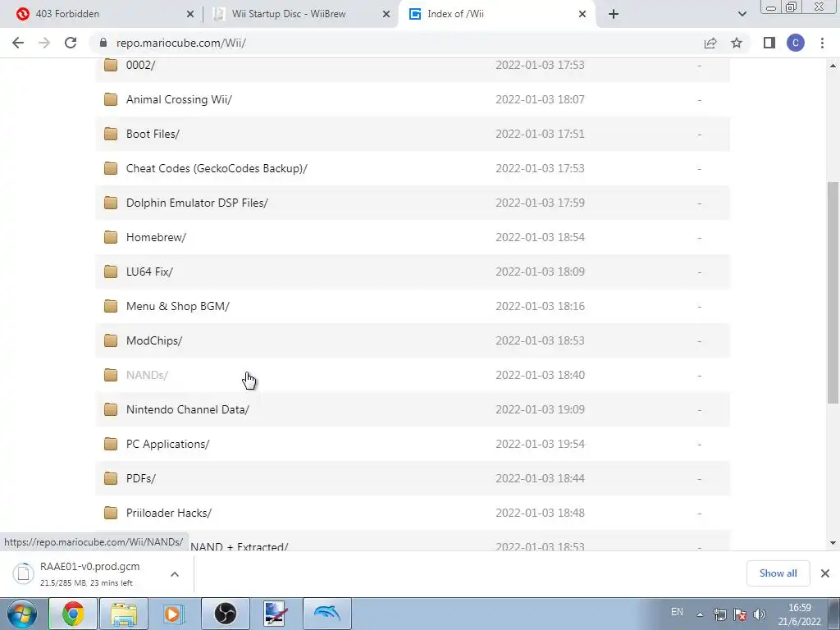Click the date 2022-01-03 19:54 of PC Applications
The width and height of the screenshot is (840, 630).
[x=540, y=444]
